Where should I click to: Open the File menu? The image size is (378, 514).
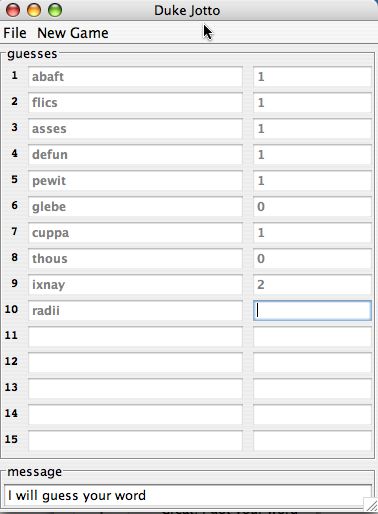point(15,33)
